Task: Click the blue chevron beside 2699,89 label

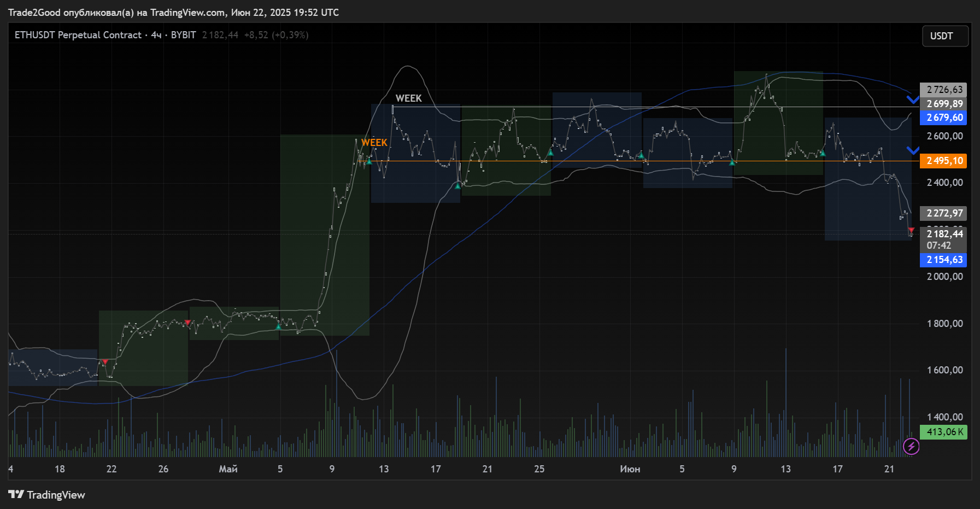Action: (912, 100)
